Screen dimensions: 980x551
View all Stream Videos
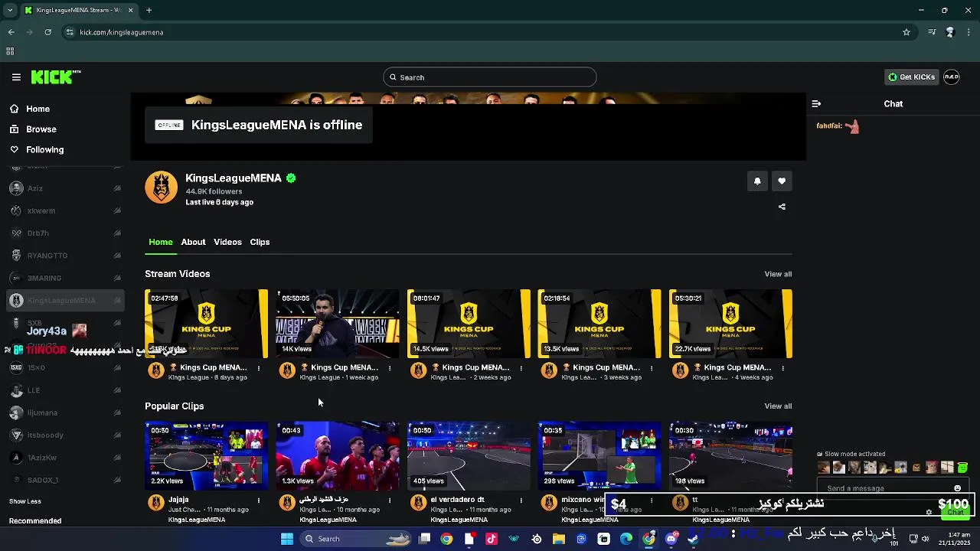click(778, 274)
